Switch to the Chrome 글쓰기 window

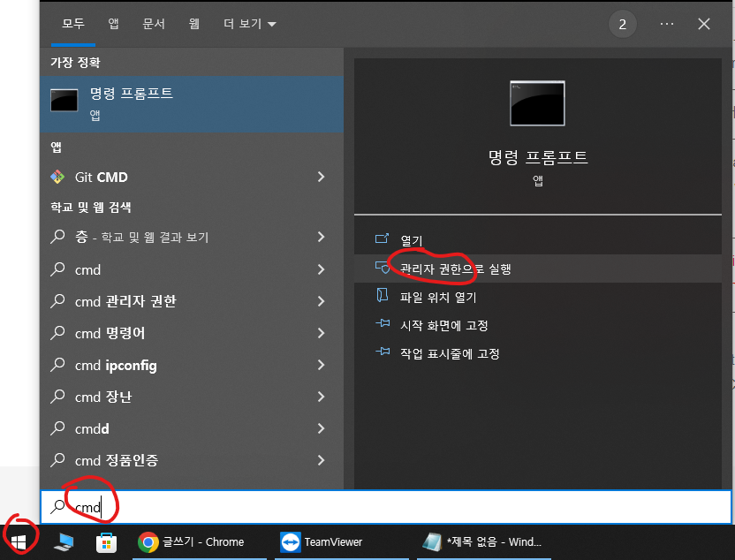[x=200, y=542]
